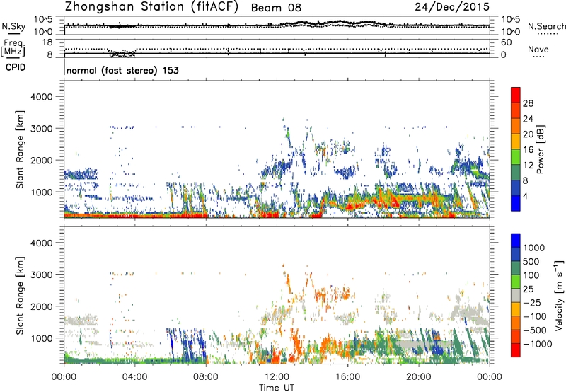Select the 'Velocity [m s-1]' colorbar title

[559, 295]
